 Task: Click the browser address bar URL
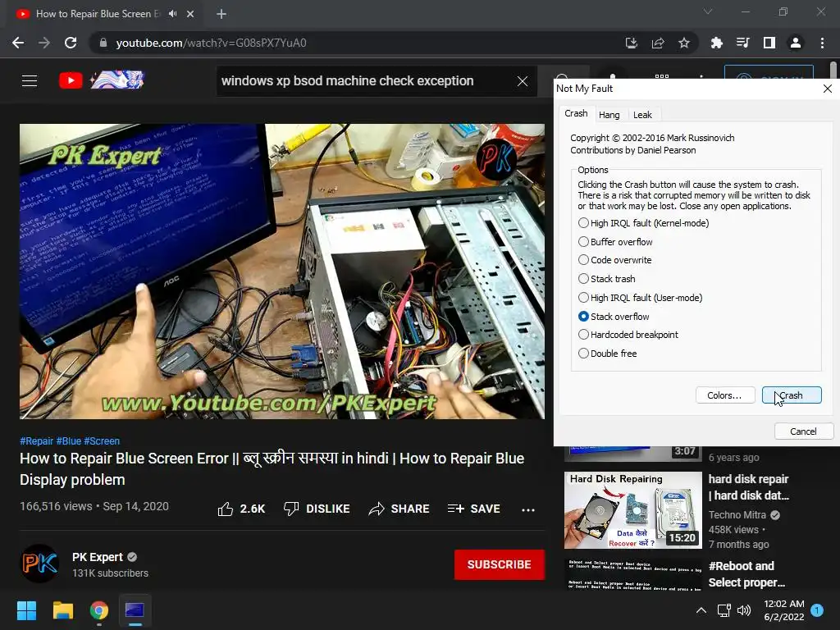[211, 43]
